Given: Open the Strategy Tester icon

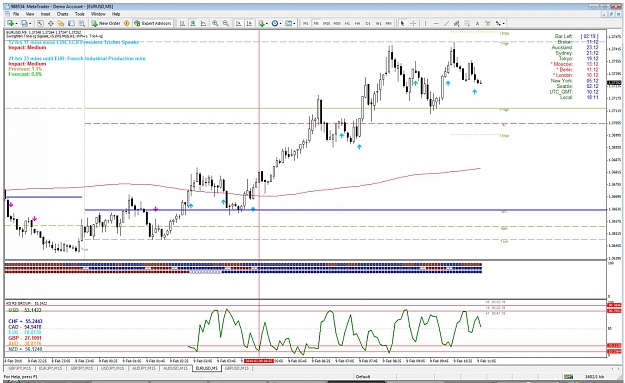Looking at the screenshot, I should 81,24.
